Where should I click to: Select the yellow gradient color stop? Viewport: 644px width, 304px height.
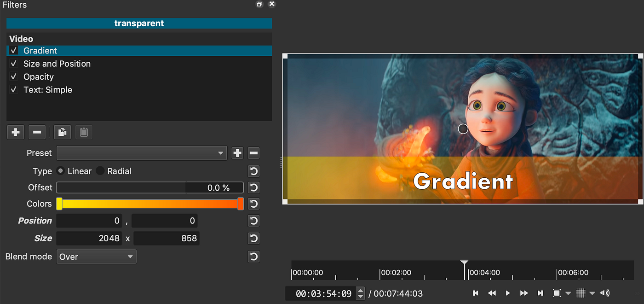point(59,204)
